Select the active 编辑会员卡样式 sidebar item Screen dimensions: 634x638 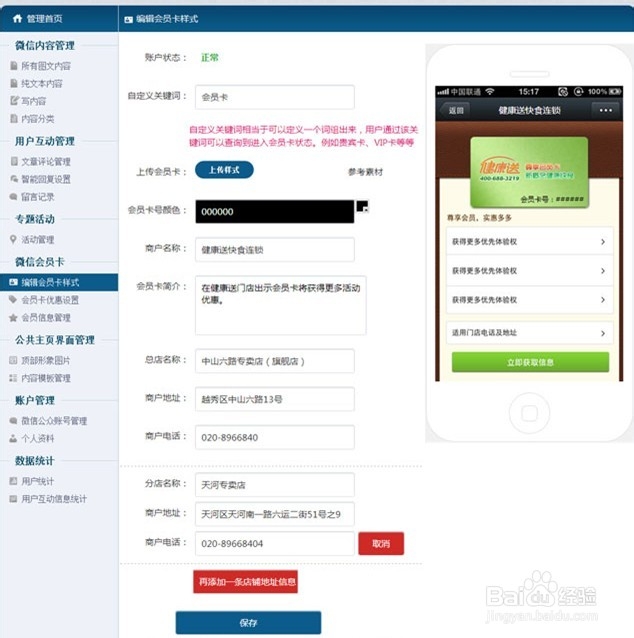(x=59, y=282)
